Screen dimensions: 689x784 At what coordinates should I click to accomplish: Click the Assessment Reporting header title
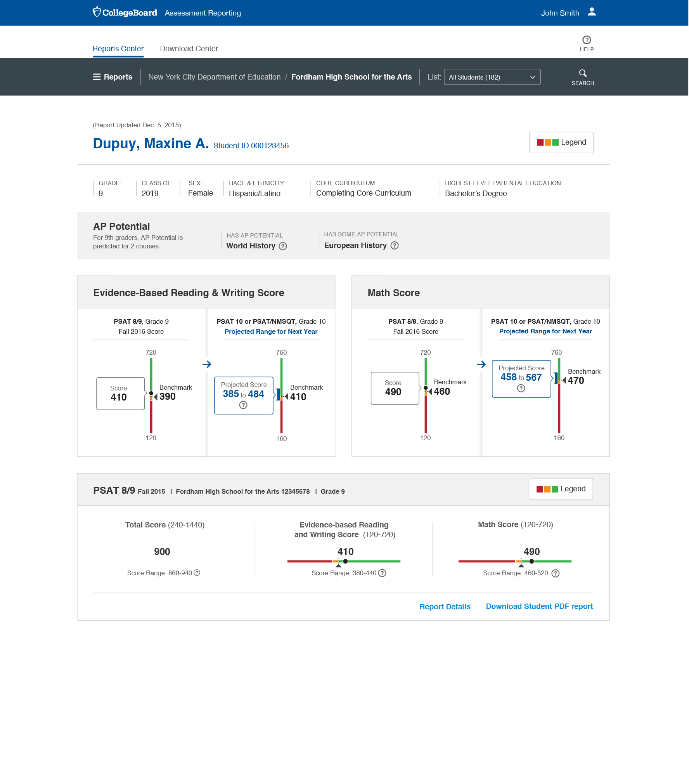click(203, 13)
